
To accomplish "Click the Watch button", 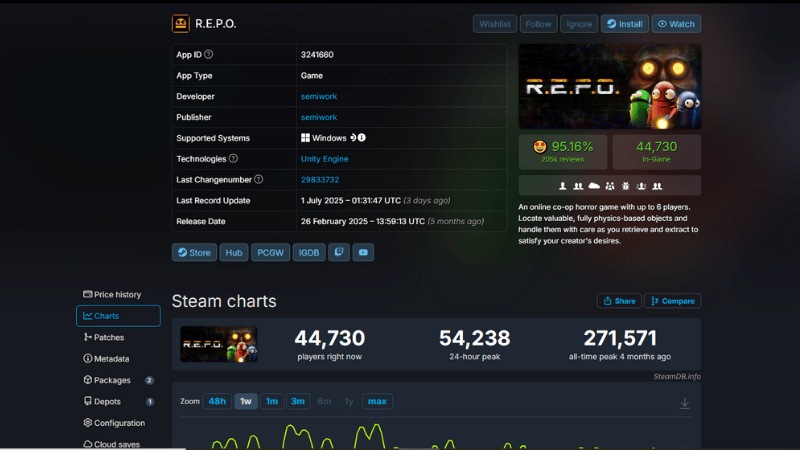I will tap(676, 24).
